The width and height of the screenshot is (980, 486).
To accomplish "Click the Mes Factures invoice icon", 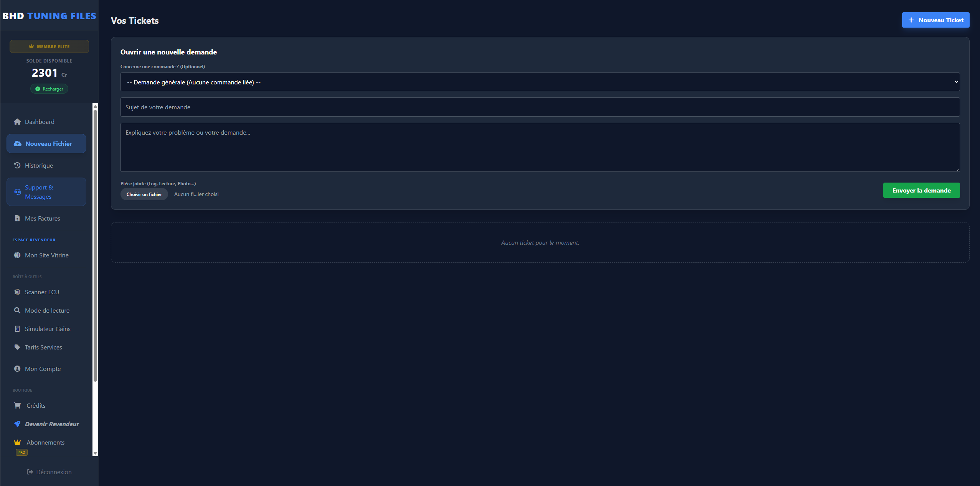I will (17, 218).
